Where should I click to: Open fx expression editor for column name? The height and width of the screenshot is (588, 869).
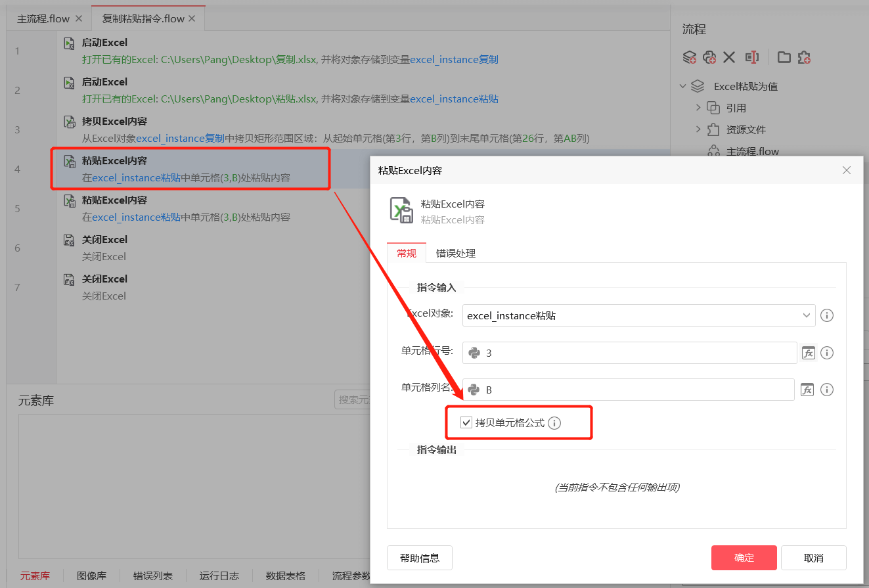(807, 390)
